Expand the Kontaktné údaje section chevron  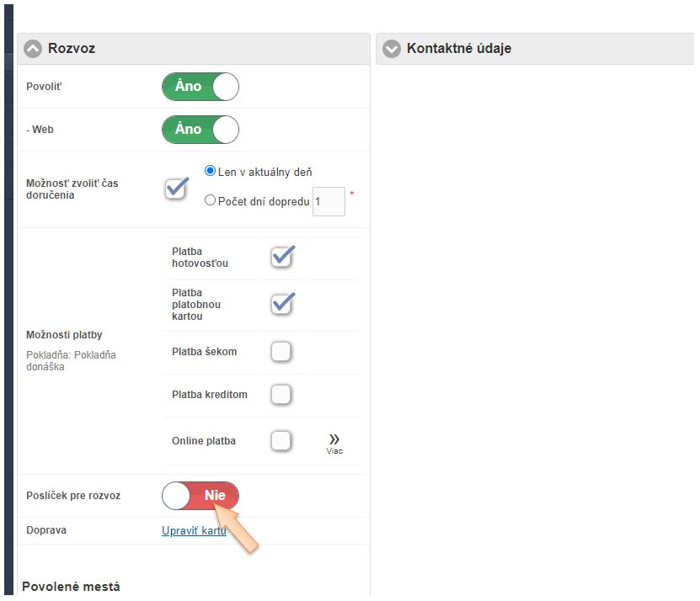[391, 49]
